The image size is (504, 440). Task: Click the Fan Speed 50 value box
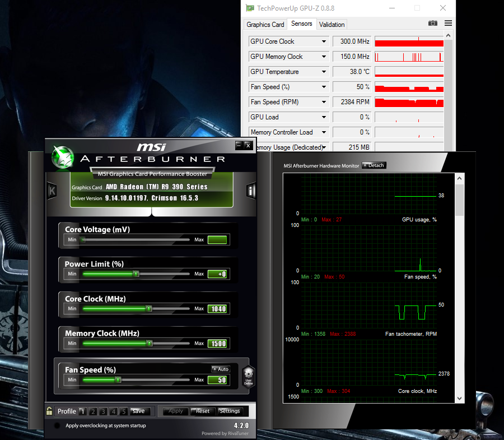[x=217, y=380]
